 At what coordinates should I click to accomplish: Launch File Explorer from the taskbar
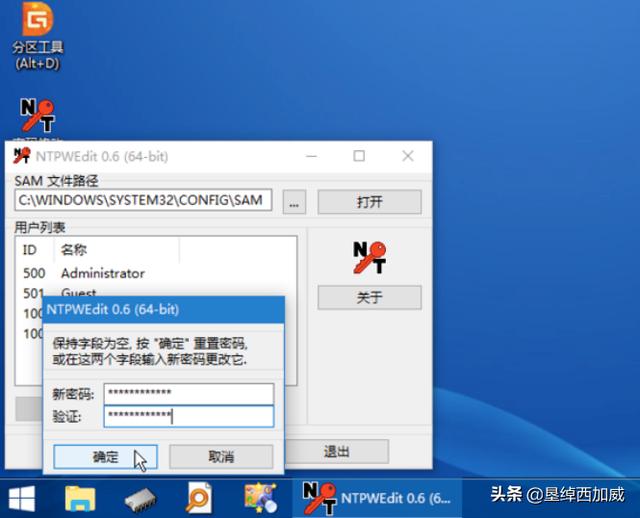point(80,496)
